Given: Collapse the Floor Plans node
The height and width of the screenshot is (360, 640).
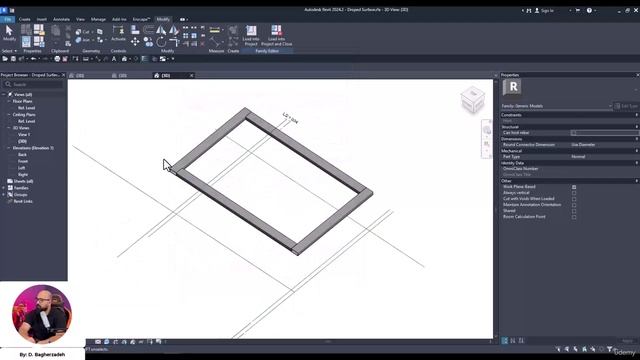Looking at the screenshot, I should click(x=9, y=101).
